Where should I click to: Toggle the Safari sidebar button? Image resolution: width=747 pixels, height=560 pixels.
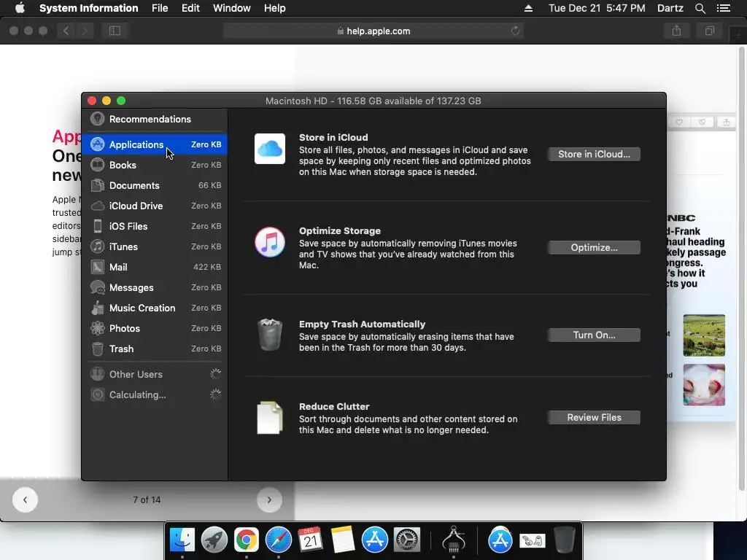(115, 31)
